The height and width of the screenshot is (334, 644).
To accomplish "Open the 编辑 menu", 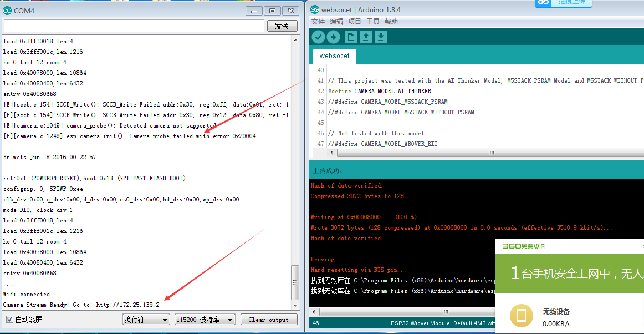I will [x=336, y=22].
